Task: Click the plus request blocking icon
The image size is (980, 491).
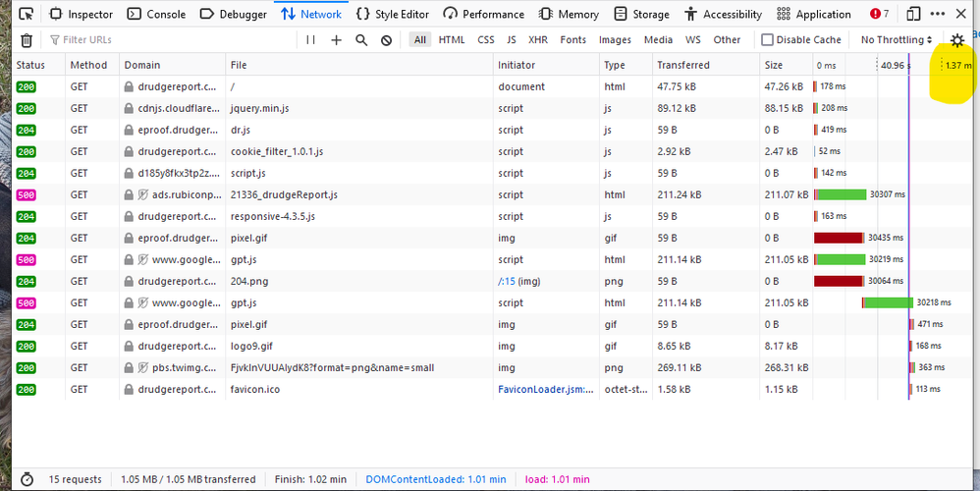Action: point(336,40)
